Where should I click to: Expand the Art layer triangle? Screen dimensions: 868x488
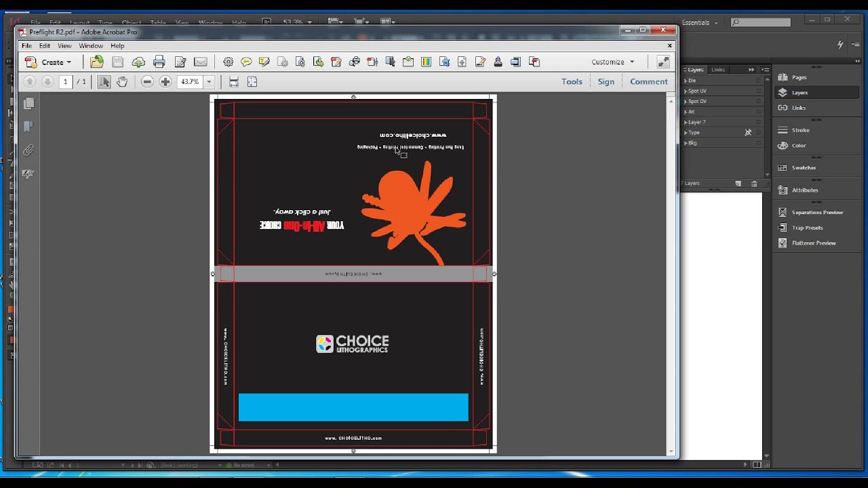coord(686,112)
